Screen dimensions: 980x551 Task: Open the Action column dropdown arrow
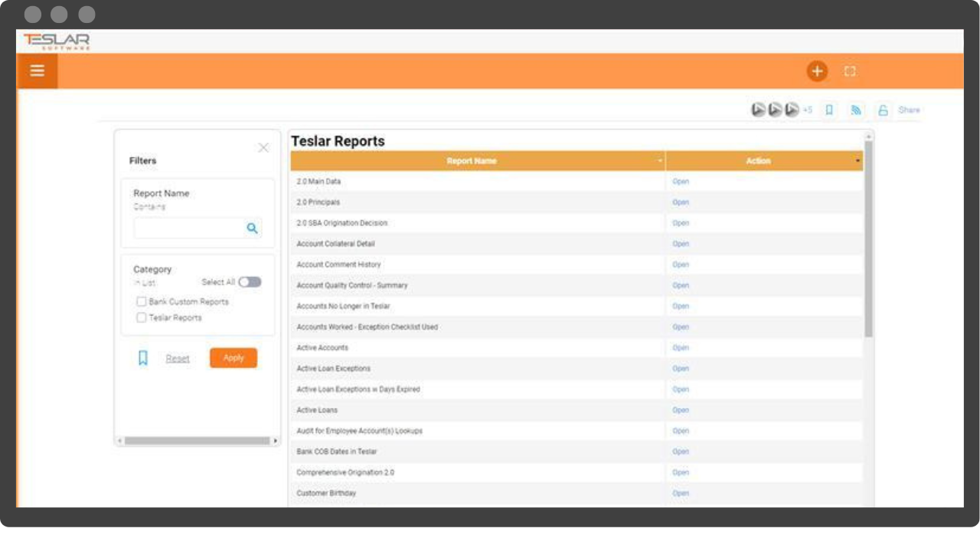tap(857, 161)
